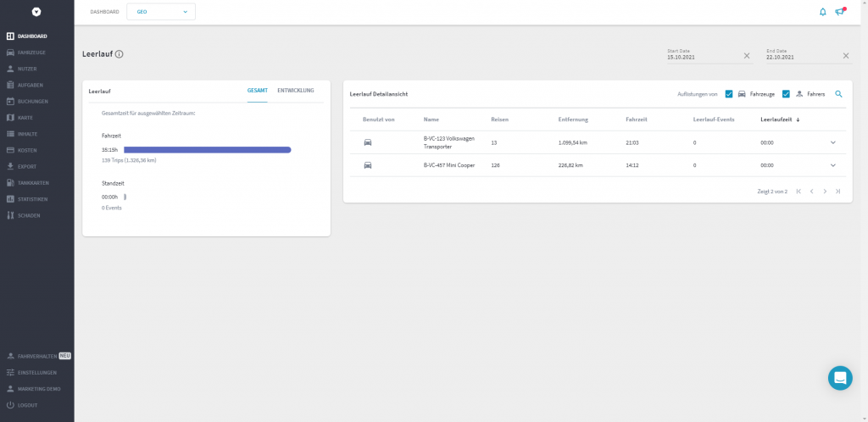Click the info icon next to Leerlauf
The width and height of the screenshot is (868, 422).
(x=119, y=54)
